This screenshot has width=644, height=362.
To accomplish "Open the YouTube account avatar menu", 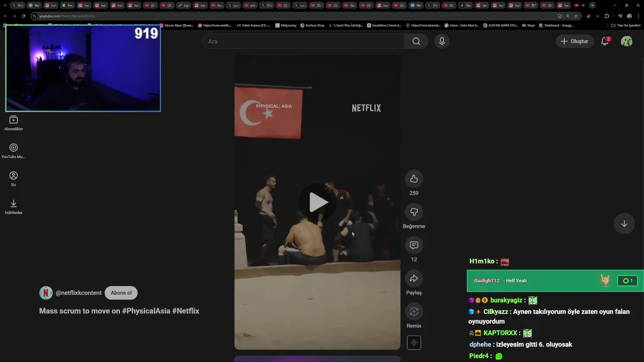I will 626,41.
